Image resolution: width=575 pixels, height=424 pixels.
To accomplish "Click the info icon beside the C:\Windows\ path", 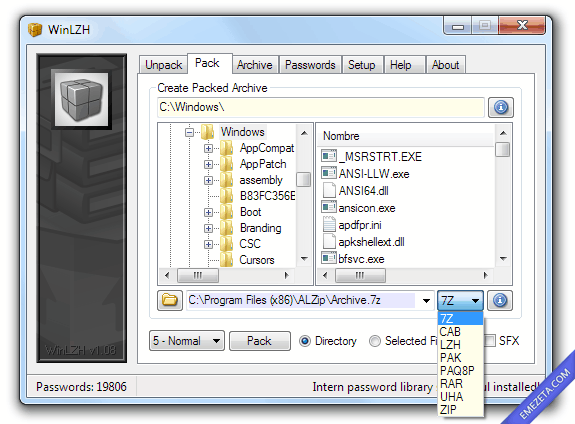I will click(501, 107).
